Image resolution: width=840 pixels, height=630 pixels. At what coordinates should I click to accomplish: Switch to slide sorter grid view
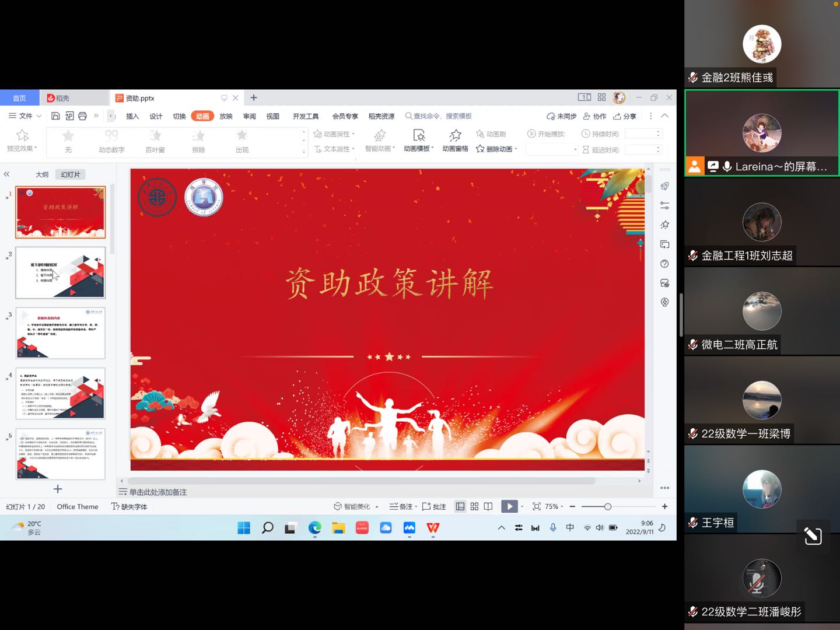click(x=474, y=506)
